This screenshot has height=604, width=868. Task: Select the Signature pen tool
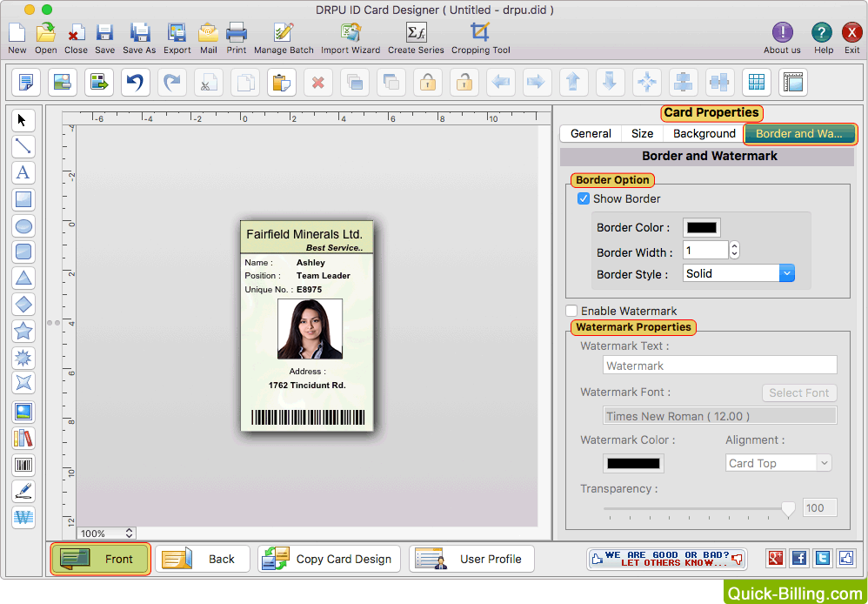tap(23, 491)
